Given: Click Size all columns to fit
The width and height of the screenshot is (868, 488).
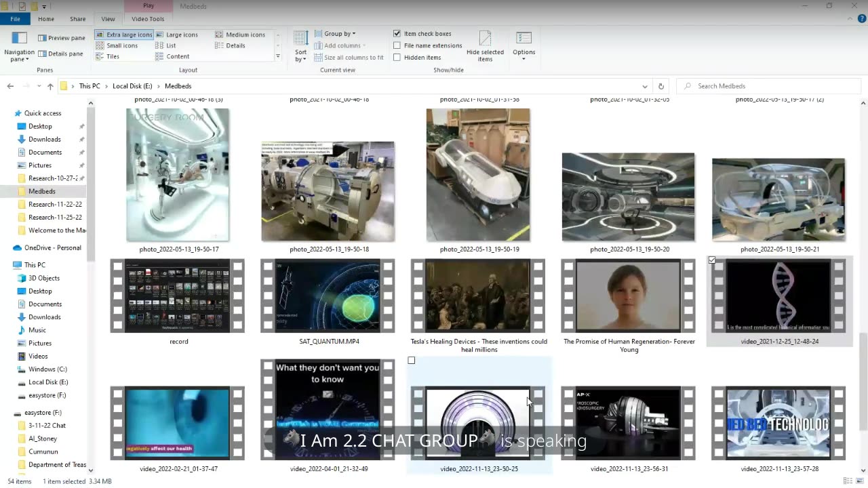Looking at the screenshot, I should (349, 57).
